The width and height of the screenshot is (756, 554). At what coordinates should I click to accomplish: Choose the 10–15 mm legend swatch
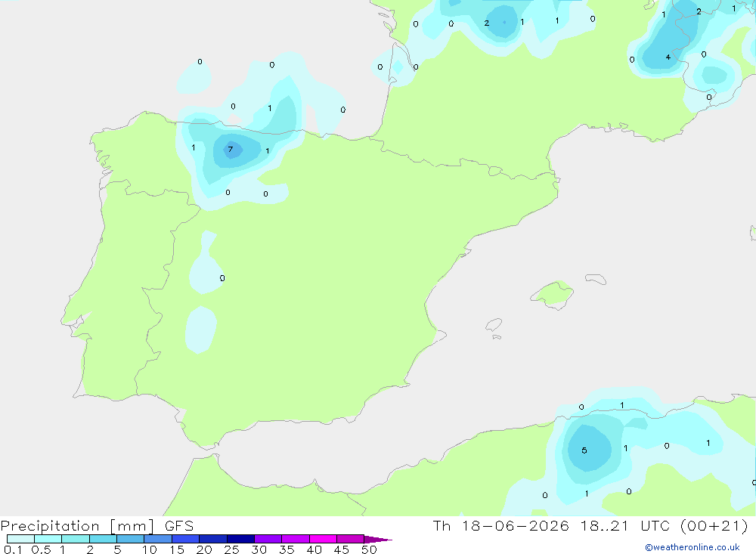(x=158, y=539)
